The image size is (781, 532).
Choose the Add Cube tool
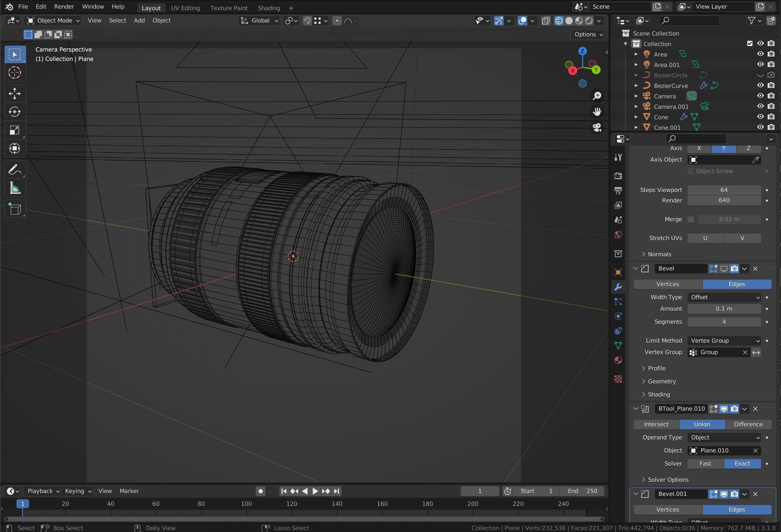pos(14,209)
